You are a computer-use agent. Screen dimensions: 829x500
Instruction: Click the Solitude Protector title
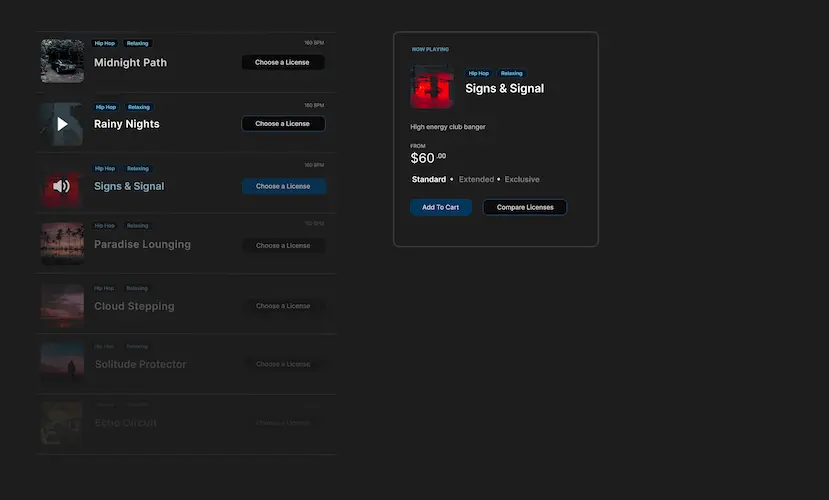141,364
